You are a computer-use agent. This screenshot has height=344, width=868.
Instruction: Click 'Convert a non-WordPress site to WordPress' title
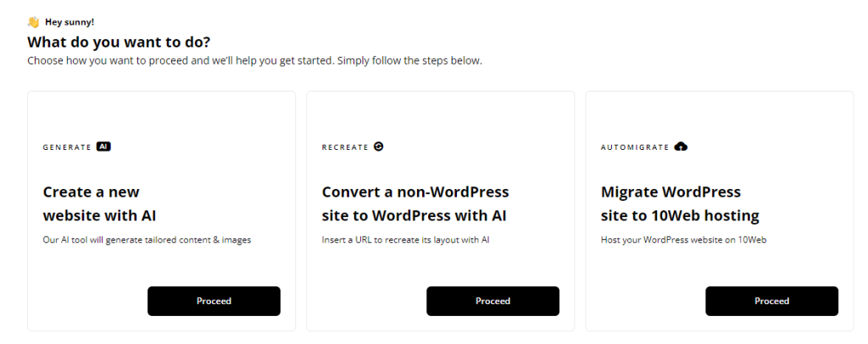pyautogui.click(x=415, y=203)
